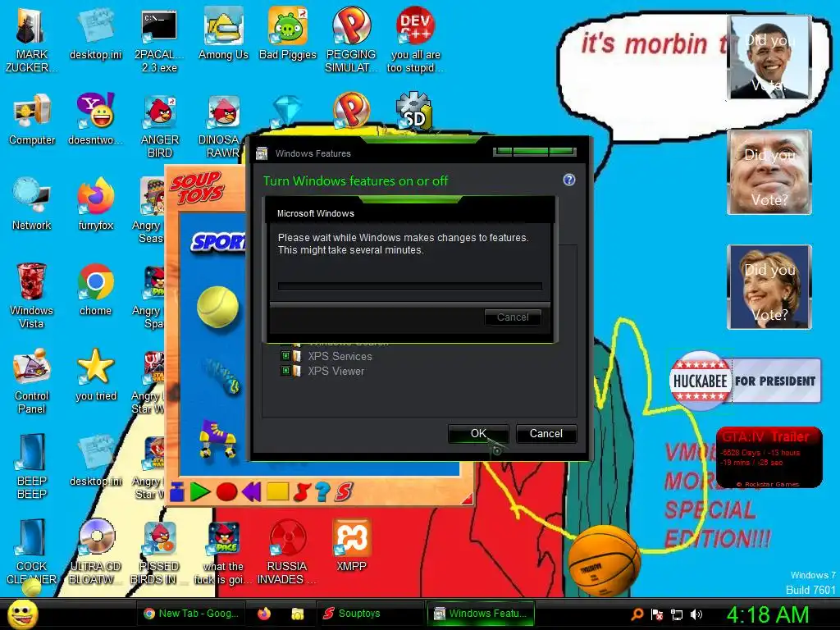Screen dimensions: 840x630
Task: Launch the PISSED BIRDS IN... shortcut
Action: pyautogui.click(x=159, y=552)
